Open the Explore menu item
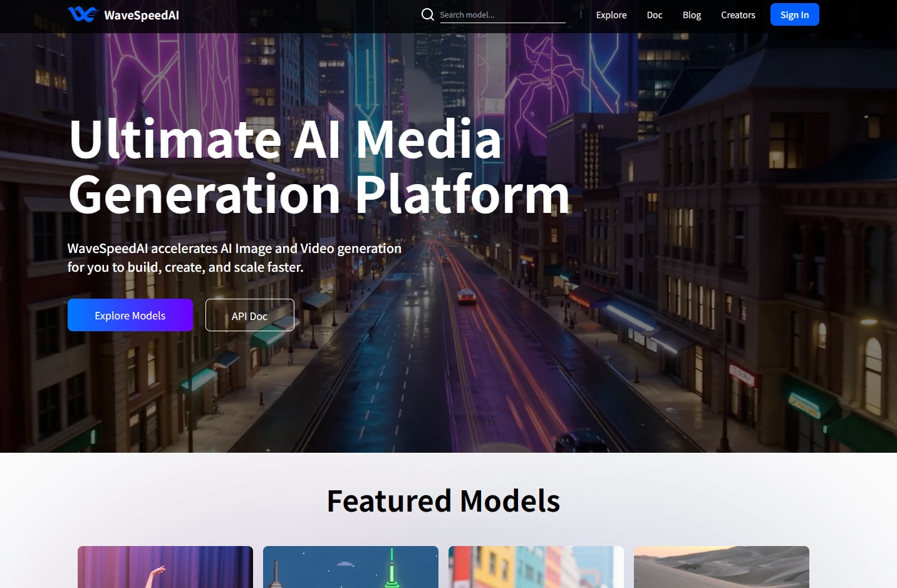 tap(611, 15)
